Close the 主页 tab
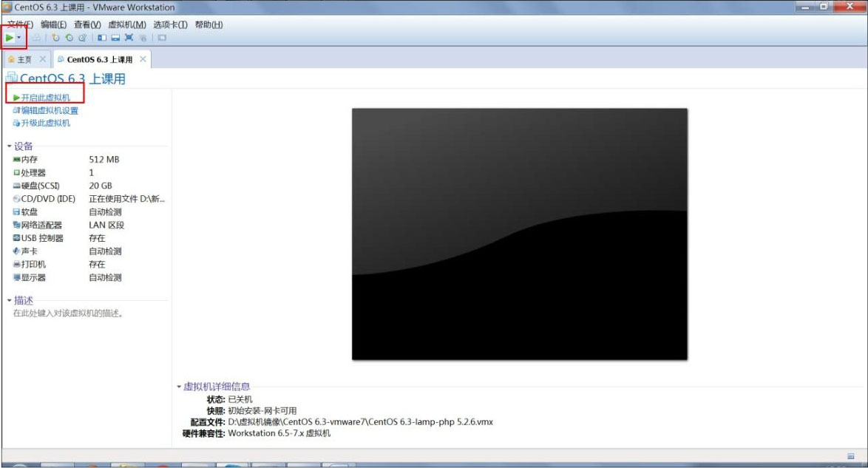This screenshot has height=468, width=868. pyautogui.click(x=43, y=58)
